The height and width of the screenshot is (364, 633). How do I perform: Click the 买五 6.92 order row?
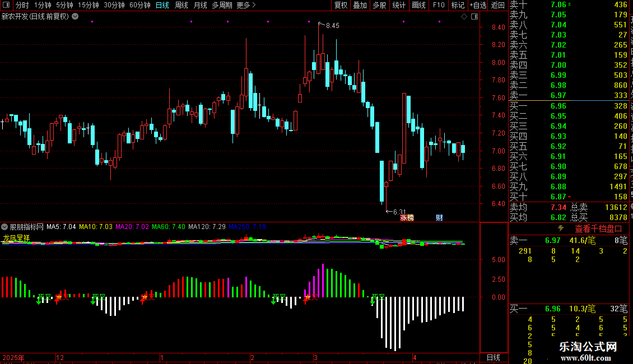click(x=569, y=146)
